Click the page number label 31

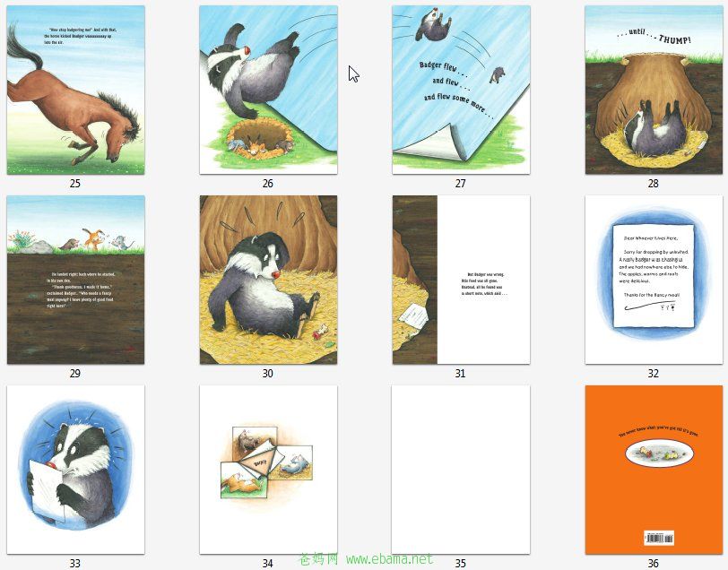[460, 373]
